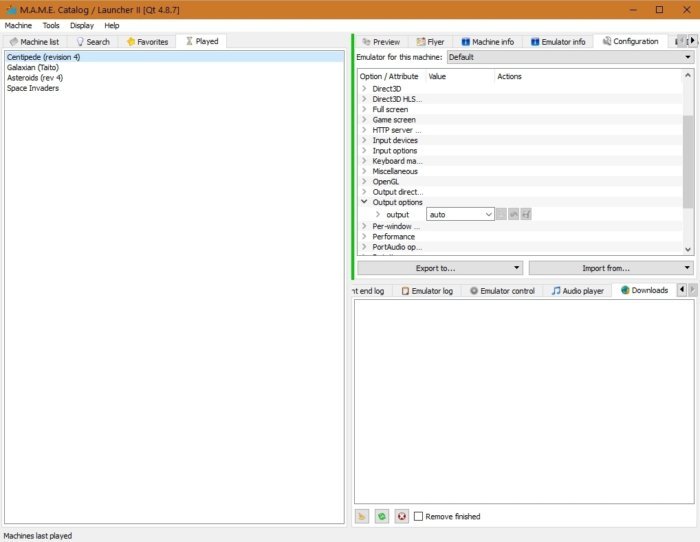
Task: Switch to the Favorites tab
Action: pyautogui.click(x=147, y=42)
